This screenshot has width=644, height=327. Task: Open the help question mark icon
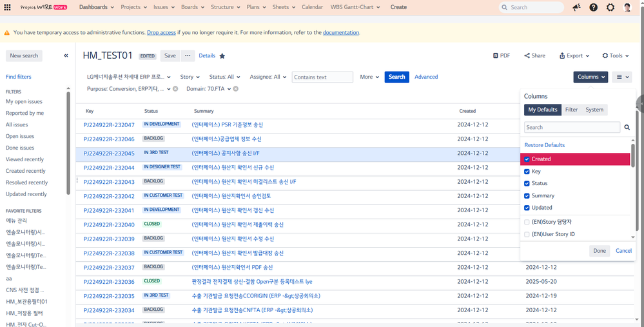pyautogui.click(x=594, y=7)
